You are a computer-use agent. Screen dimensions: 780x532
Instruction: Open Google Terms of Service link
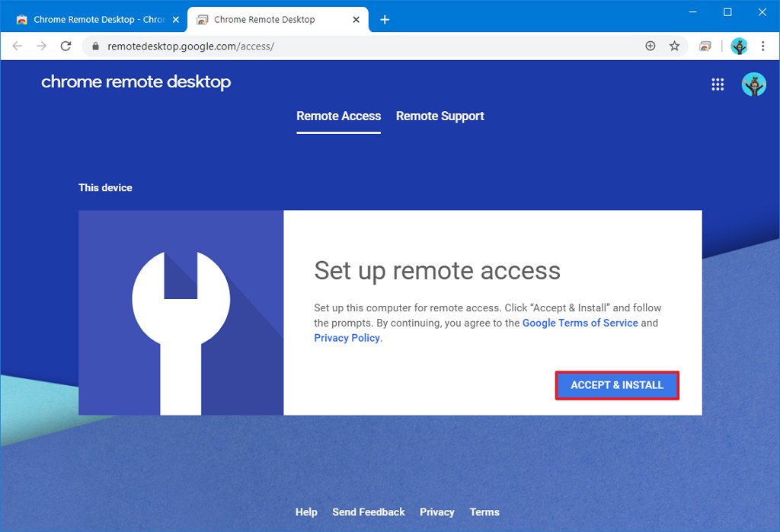580,323
